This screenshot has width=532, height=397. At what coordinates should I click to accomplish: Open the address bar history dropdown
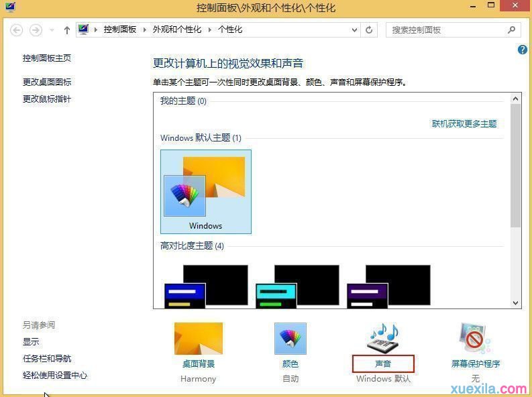pos(354,30)
